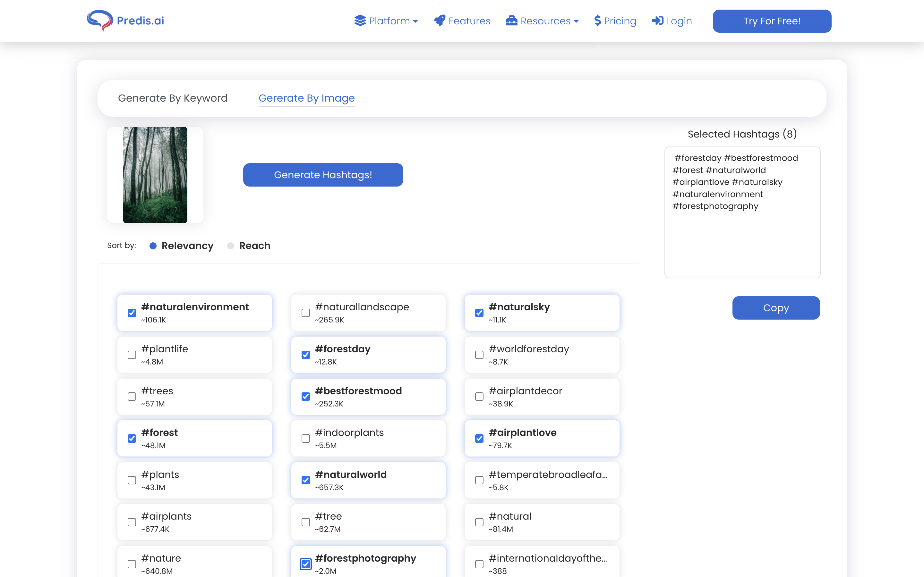
Task: Click the uploaded forest image thumbnail
Action: [155, 175]
